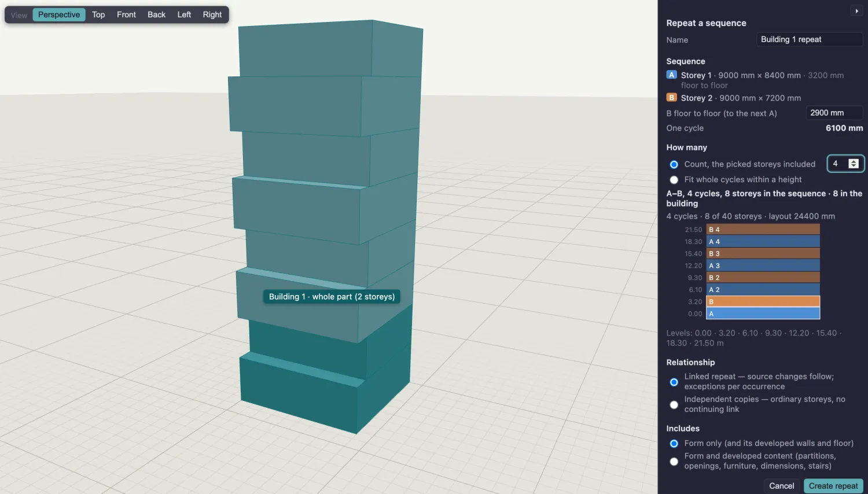Collapse the side panel with the arrow button
The image size is (868, 494).
click(x=856, y=11)
